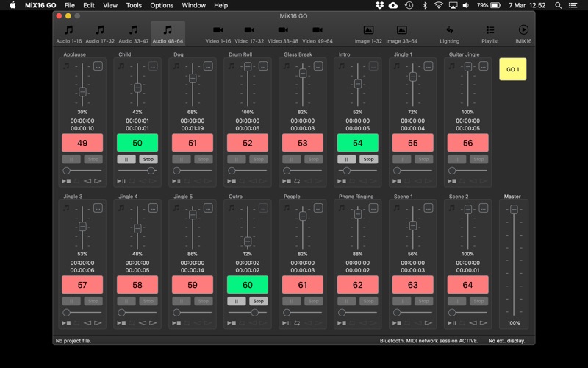
Task: Open the options menu for Applause
Action: [98, 66]
